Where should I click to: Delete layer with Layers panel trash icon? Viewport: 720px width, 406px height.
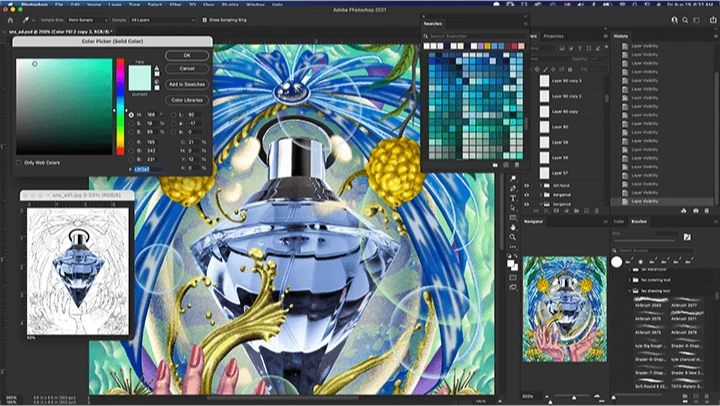[x=596, y=211]
